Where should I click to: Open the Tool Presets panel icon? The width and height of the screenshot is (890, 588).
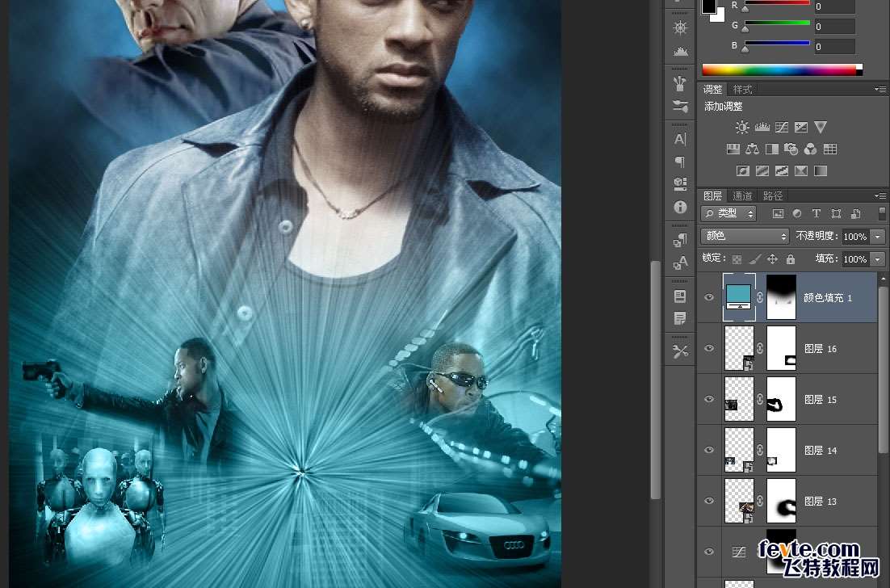(x=680, y=352)
